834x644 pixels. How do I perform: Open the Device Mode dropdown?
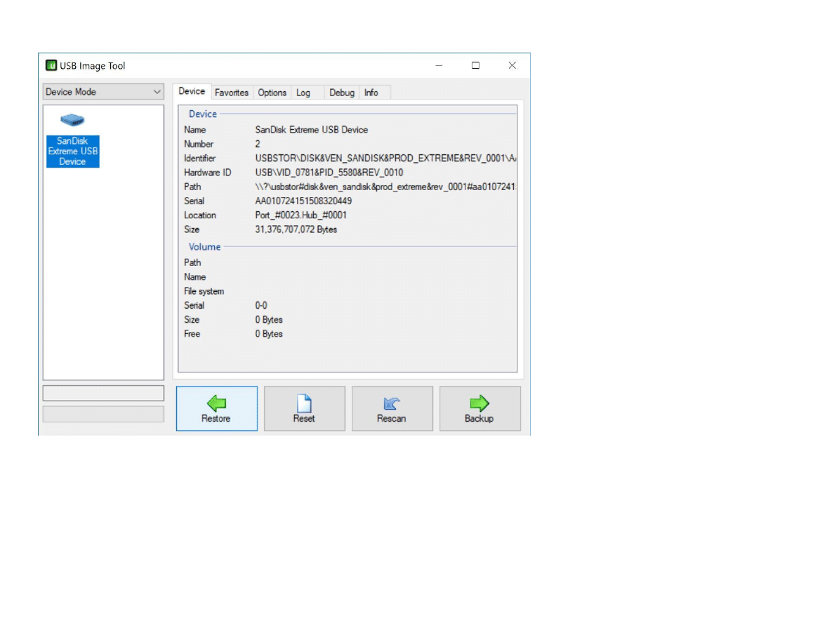103,92
